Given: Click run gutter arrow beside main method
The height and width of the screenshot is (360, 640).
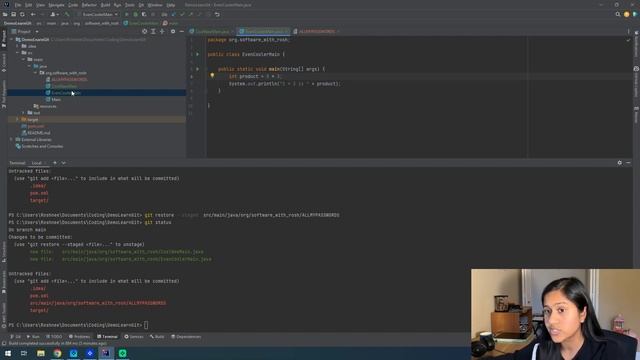Looking at the screenshot, I should pos(198,69).
